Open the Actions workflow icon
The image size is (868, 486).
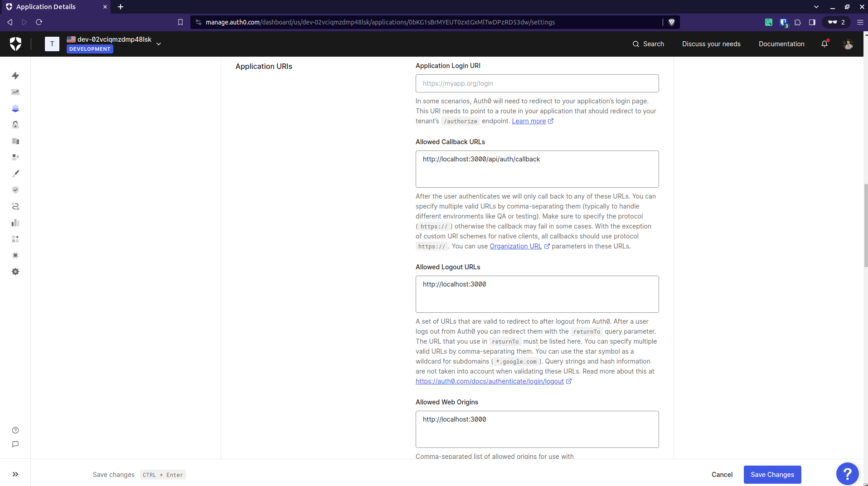[x=15, y=206]
